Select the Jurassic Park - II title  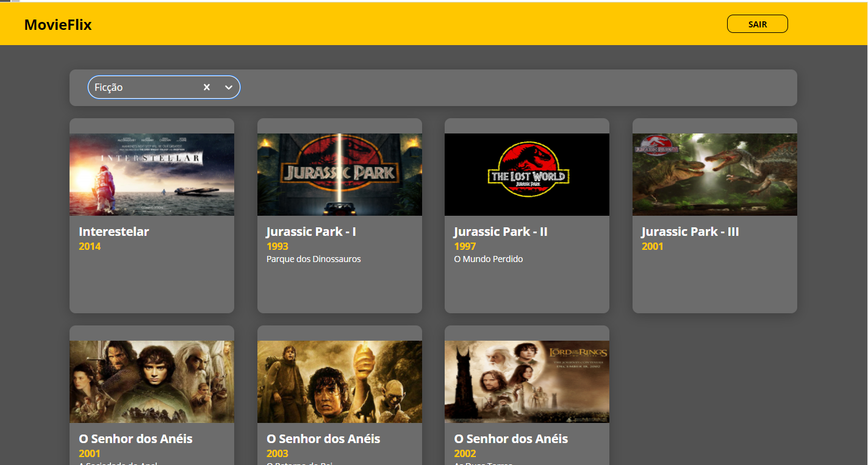[501, 232]
